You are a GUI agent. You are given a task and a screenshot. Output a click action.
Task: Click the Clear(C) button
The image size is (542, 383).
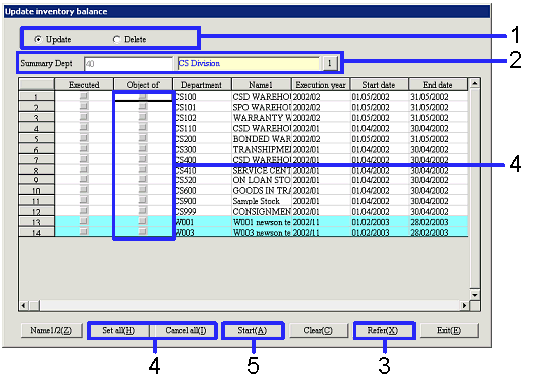tap(318, 330)
